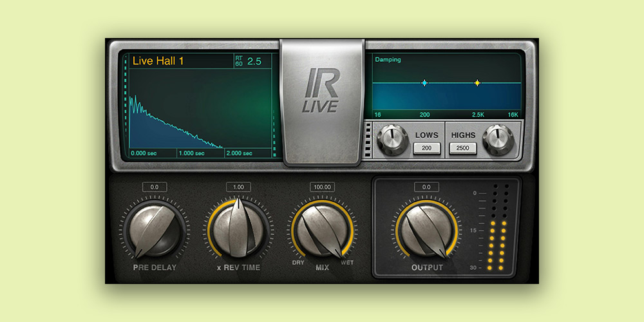Image resolution: width=644 pixels, height=322 pixels.
Task: Click the IR Live logo plate
Action: [x=322, y=102]
